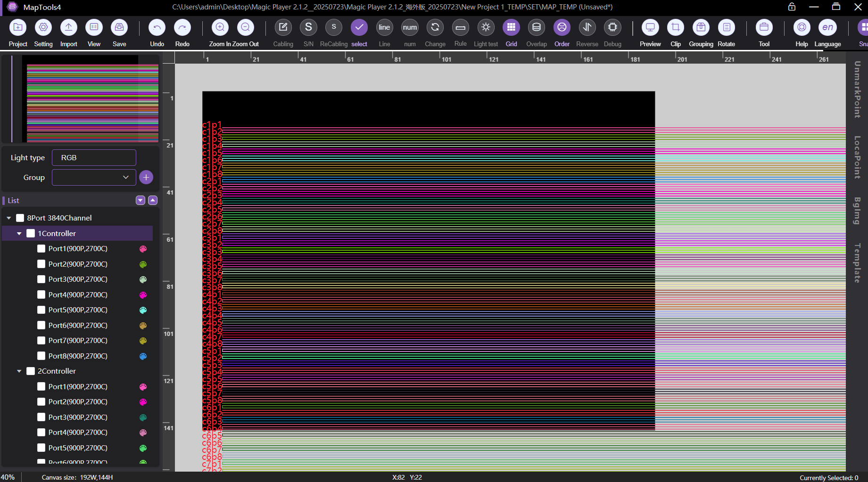Open the UnmarkPoint side tab
Image resolution: width=868 pixels, height=482 pixels.
pyautogui.click(x=857, y=89)
